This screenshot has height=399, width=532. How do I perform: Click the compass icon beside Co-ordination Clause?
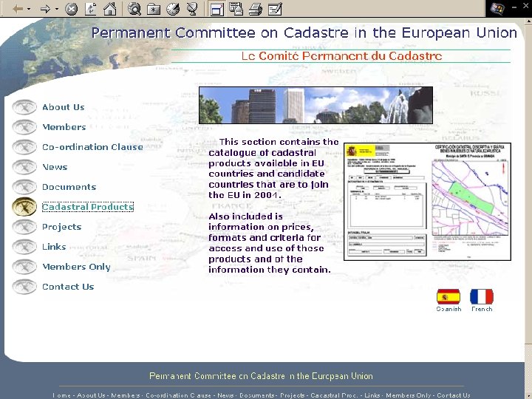[24, 147]
